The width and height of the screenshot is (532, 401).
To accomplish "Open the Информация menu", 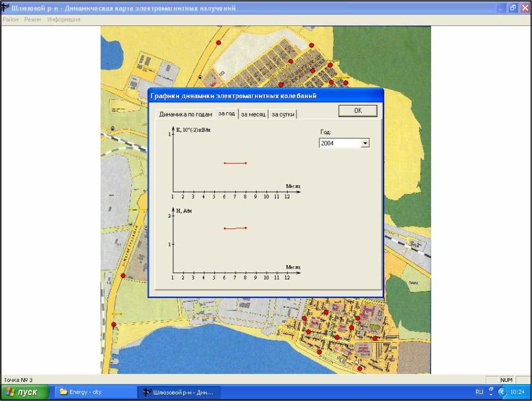I will pos(63,20).
